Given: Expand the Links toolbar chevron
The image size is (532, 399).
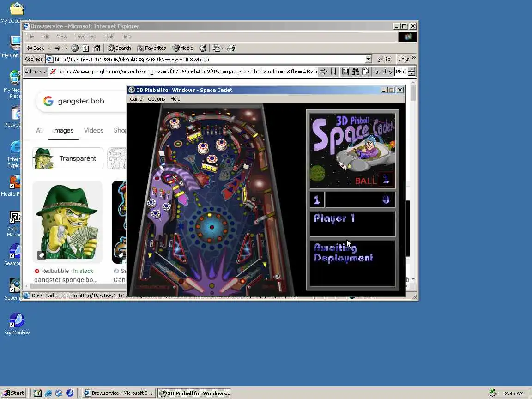Looking at the screenshot, I should point(414,58).
